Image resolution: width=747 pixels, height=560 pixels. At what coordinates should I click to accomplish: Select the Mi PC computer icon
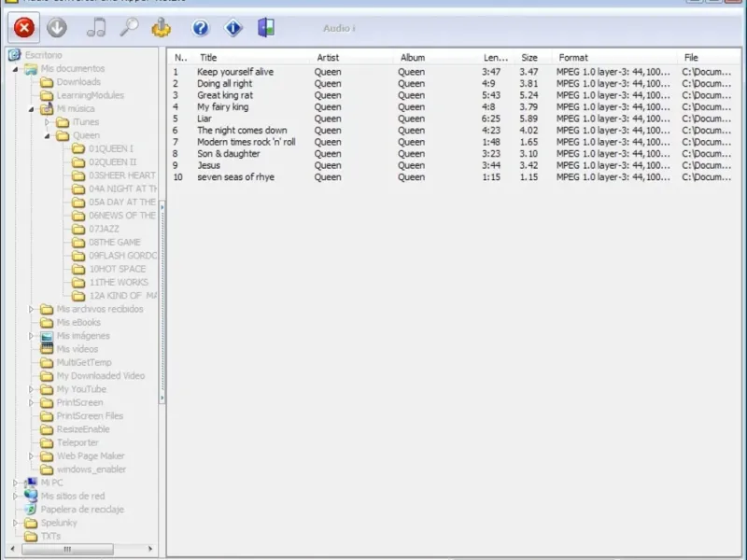pos(31,483)
